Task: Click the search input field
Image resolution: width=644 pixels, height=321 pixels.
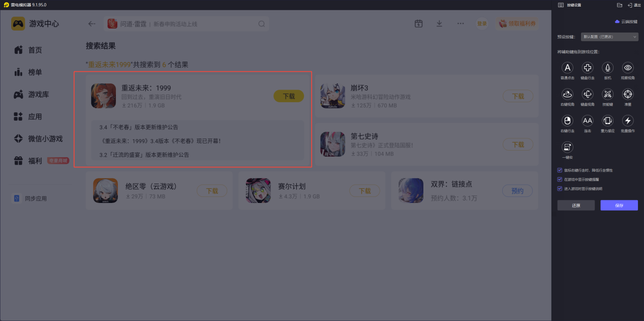Action: point(187,24)
